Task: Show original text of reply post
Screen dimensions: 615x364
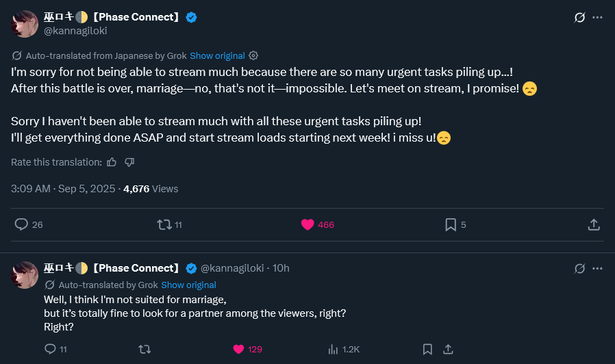Action: click(x=188, y=285)
